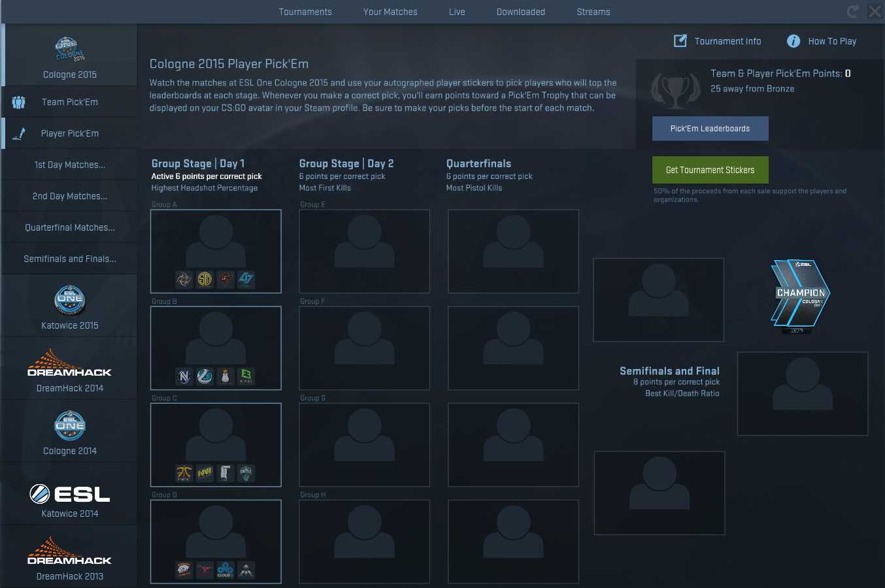Screen dimensions: 885x588
Task: Open the Live tab
Action: tap(457, 12)
